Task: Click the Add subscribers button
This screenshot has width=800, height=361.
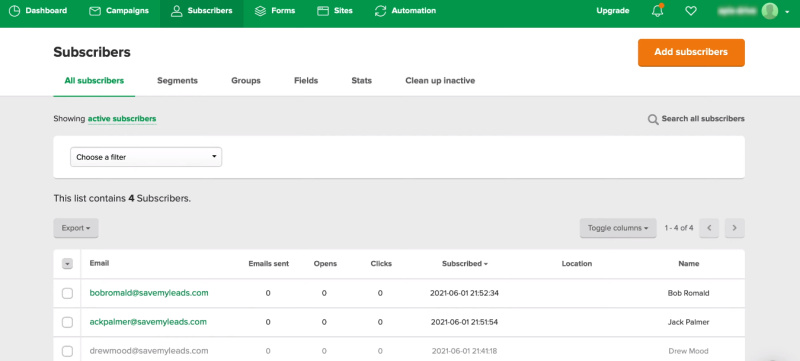Action: pyautogui.click(x=691, y=53)
